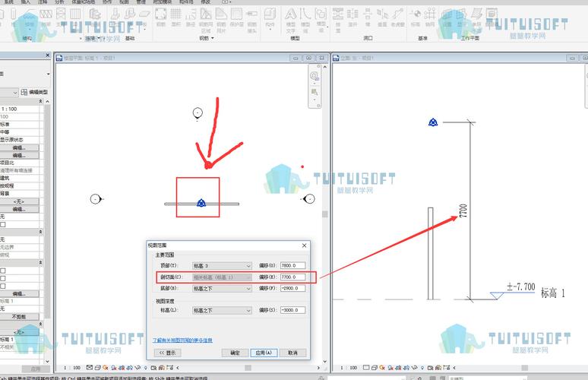Open the 协作 ribbon tab
The width and height of the screenshot is (588, 380).
tap(107, 2)
